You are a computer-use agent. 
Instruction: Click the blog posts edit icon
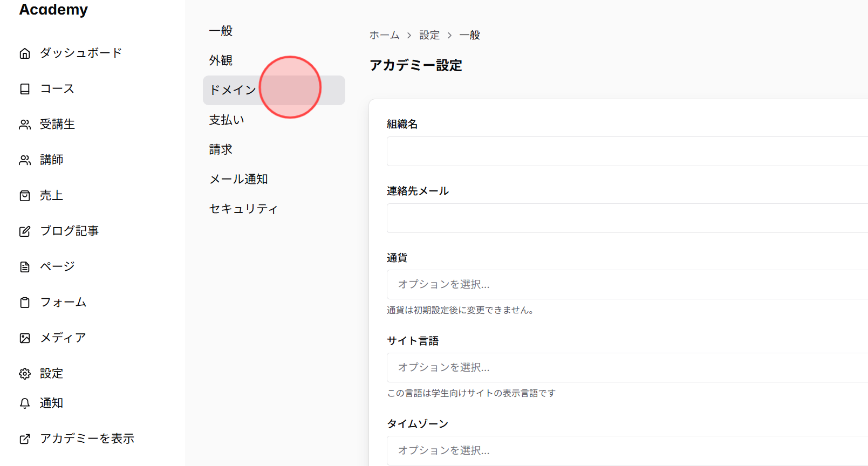(25, 231)
